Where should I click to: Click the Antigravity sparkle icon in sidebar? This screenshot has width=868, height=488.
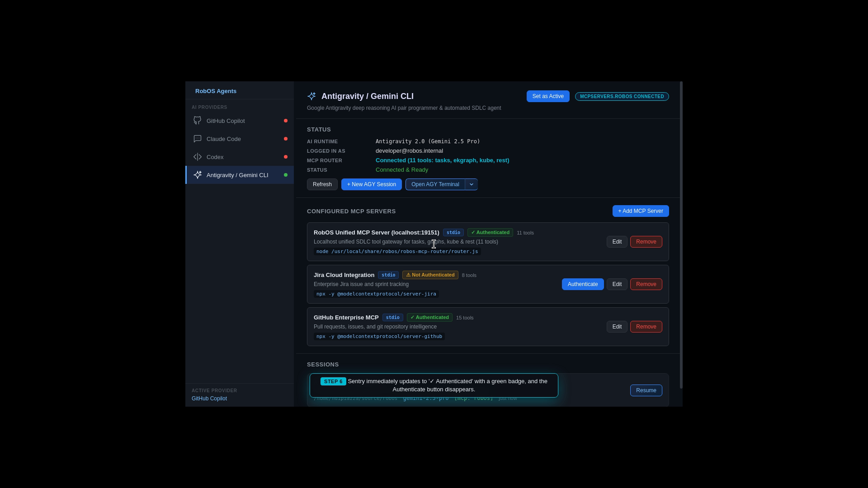point(198,175)
